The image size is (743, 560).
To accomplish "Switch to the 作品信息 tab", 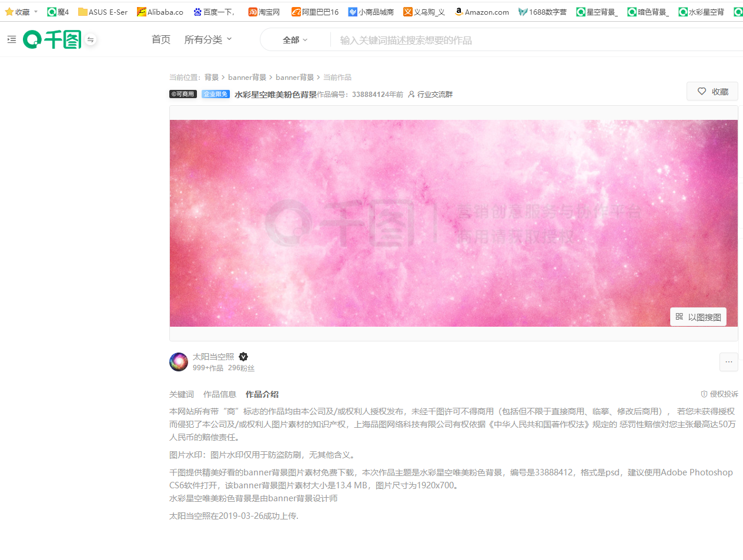I will click(x=220, y=394).
